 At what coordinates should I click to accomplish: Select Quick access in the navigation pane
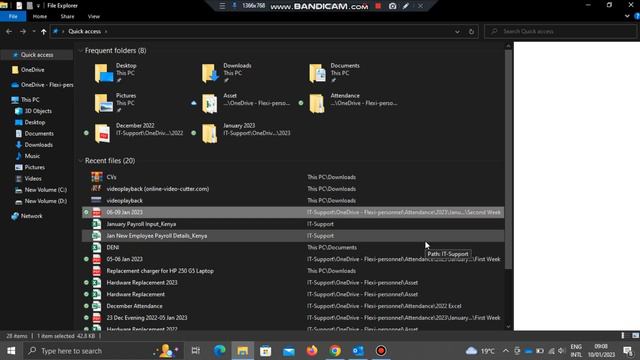(37, 55)
